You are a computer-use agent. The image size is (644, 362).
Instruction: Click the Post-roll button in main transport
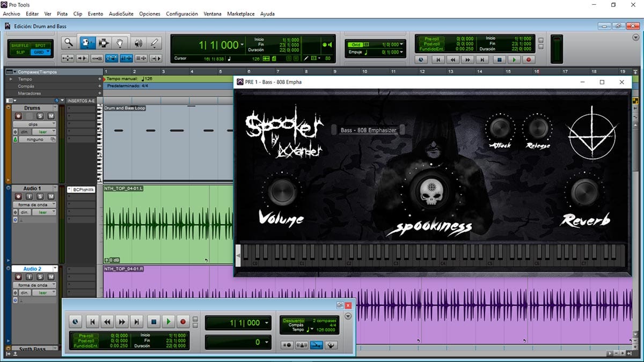coord(431,43)
